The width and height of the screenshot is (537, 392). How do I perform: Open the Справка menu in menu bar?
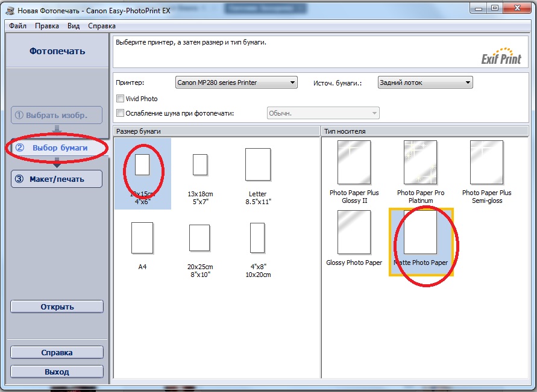(x=102, y=26)
